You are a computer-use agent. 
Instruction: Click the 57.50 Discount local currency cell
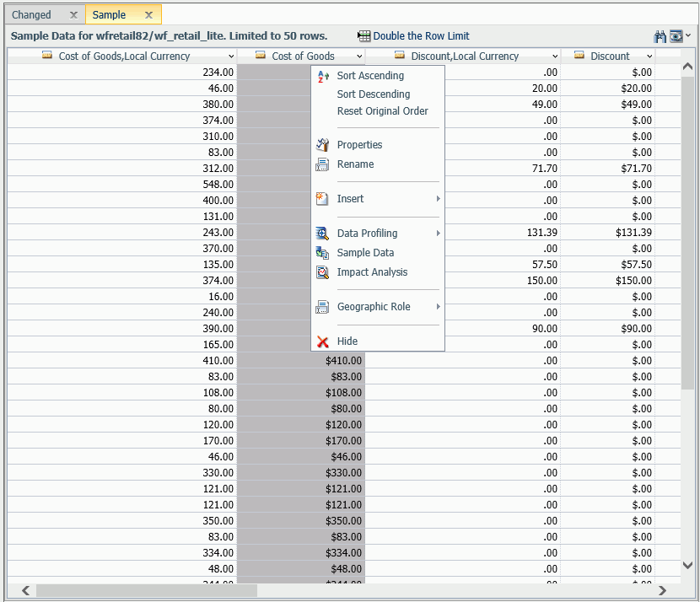463,265
